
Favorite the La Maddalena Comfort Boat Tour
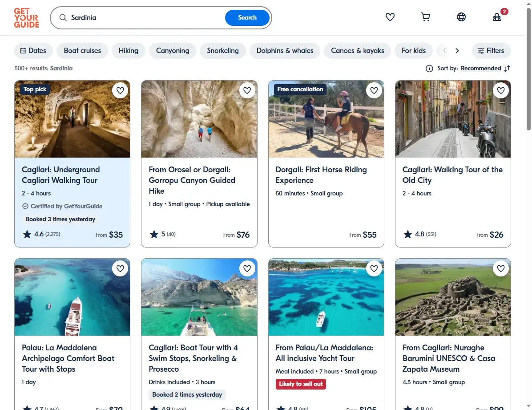[120, 268]
